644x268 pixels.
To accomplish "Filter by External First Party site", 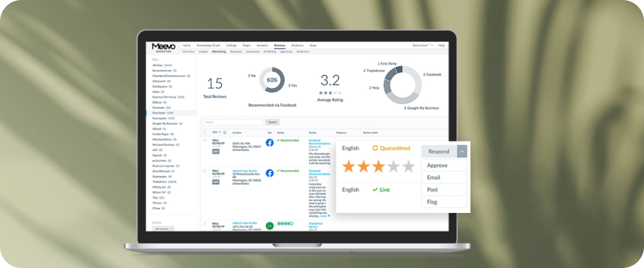I will [168, 97].
